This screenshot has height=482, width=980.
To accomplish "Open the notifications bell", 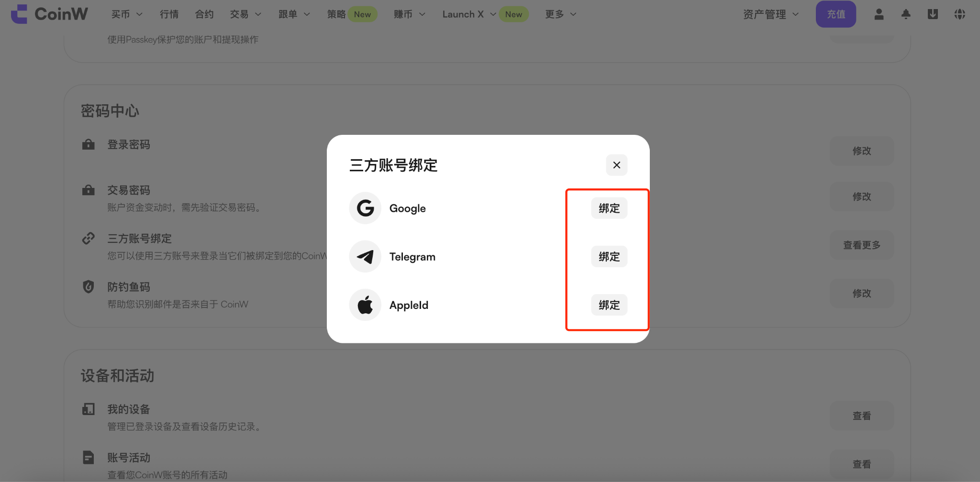I will (x=906, y=14).
